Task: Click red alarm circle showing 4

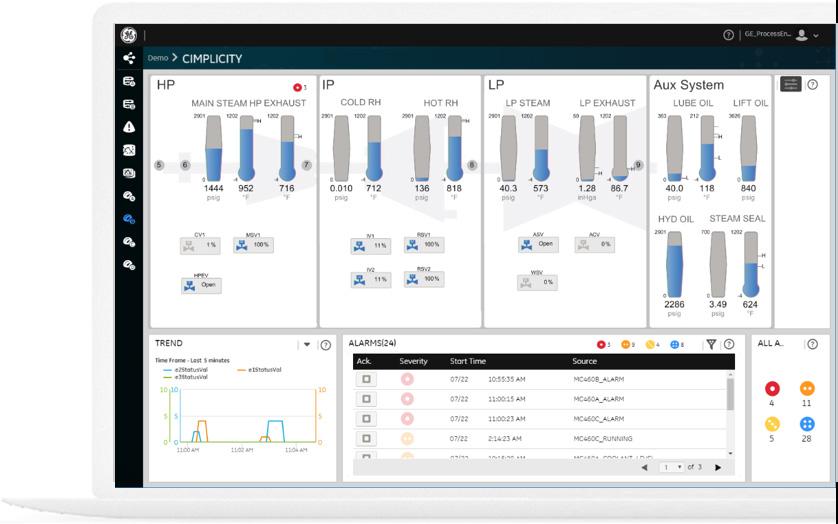Action: click(772, 389)
